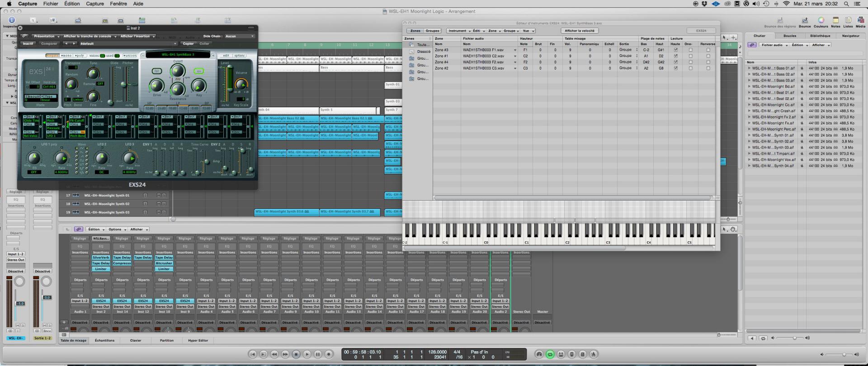868x366 pixels.
Task: Click the loop playback icon in media browser
Action: pyautogui.click(x=763, y=338)
